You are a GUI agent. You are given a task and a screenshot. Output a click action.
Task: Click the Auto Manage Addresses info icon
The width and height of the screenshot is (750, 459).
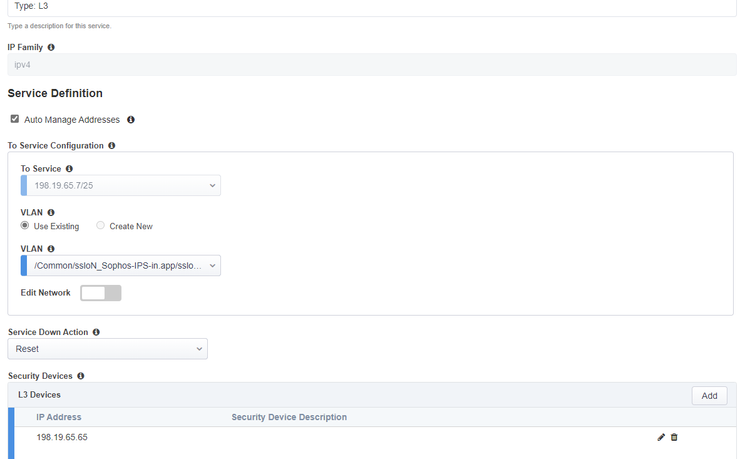(131, 120)
